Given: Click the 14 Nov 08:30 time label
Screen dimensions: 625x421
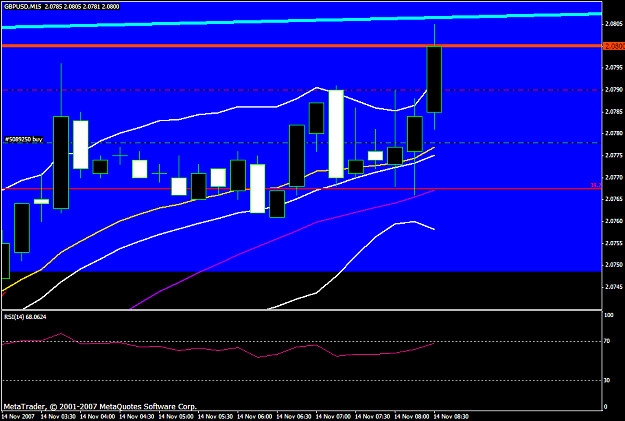Looking at the screenshot, I should (x=451, y=417).
